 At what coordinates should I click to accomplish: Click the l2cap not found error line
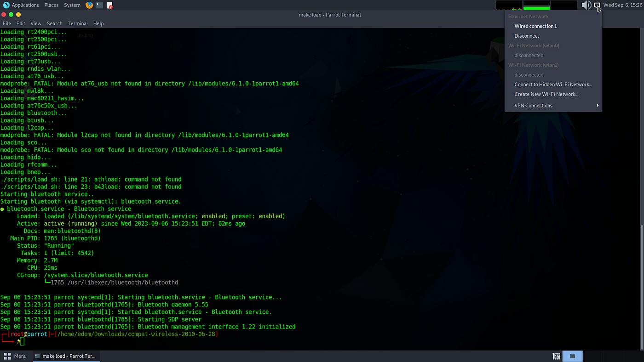click(144, 135)
